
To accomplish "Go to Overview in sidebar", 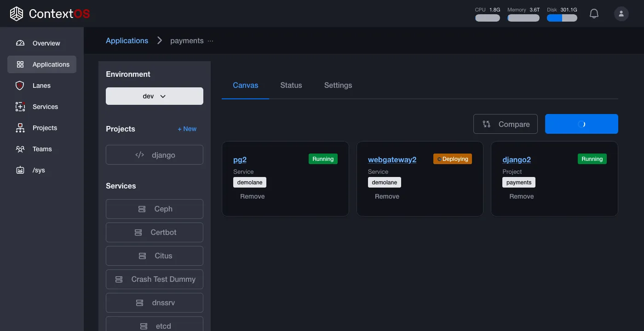I will (x=42, y=43).
